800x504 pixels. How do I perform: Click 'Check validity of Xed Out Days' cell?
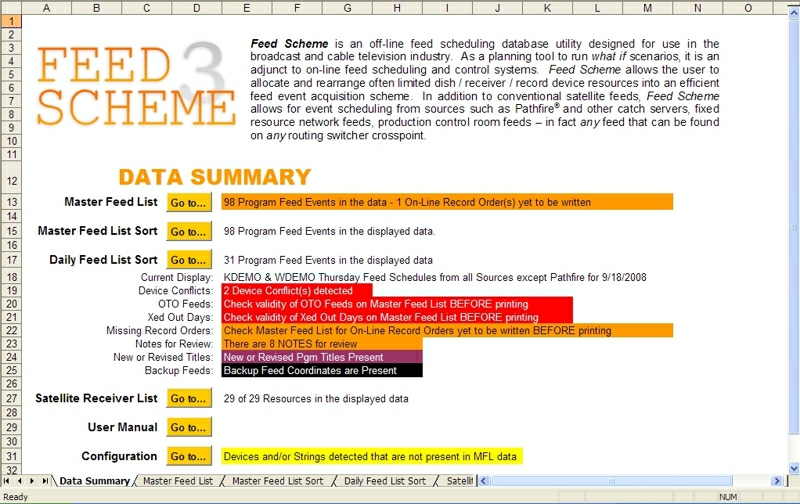point(397,317)
